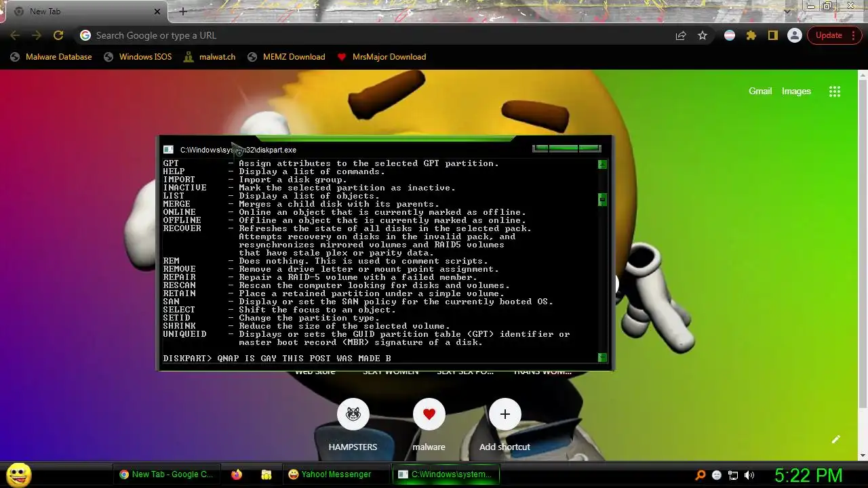Go back using Chrome's back arrow
This screenshot has width=868, height=488.
click(15, 35)
